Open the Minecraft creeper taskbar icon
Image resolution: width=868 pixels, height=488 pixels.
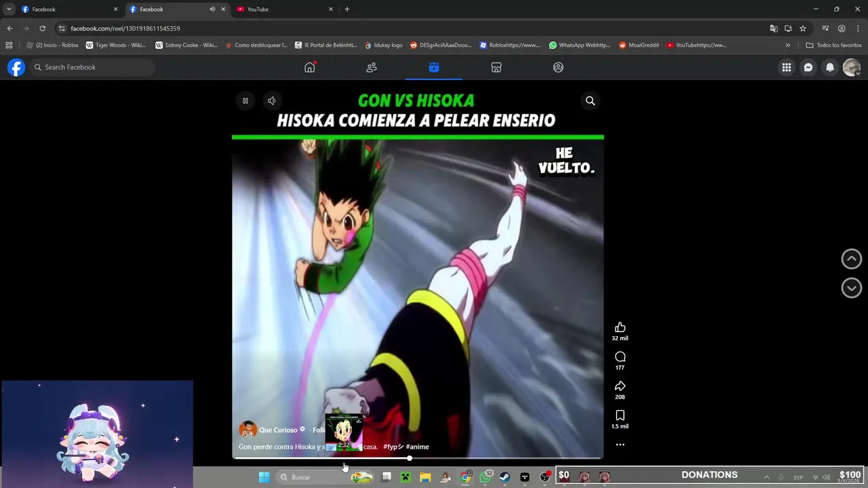406,477
